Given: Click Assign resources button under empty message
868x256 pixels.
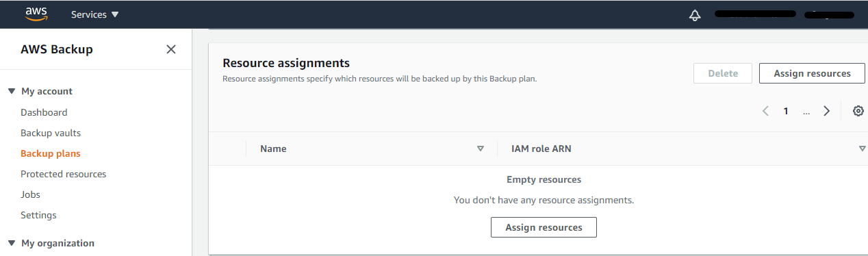Looking at the screenshot, I should tap(544, 227).
